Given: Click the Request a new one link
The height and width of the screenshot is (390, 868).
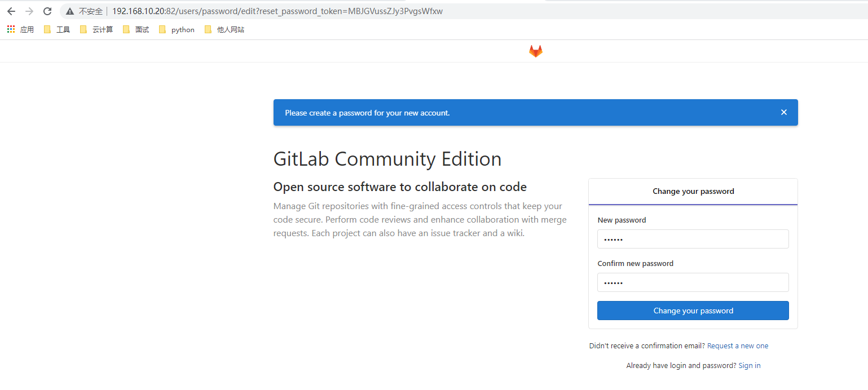Looking at the screenshot, I should point(738,346).
